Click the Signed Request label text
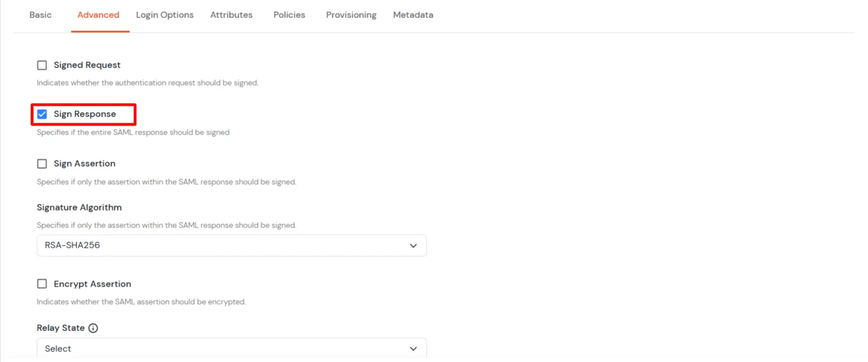 87,65
